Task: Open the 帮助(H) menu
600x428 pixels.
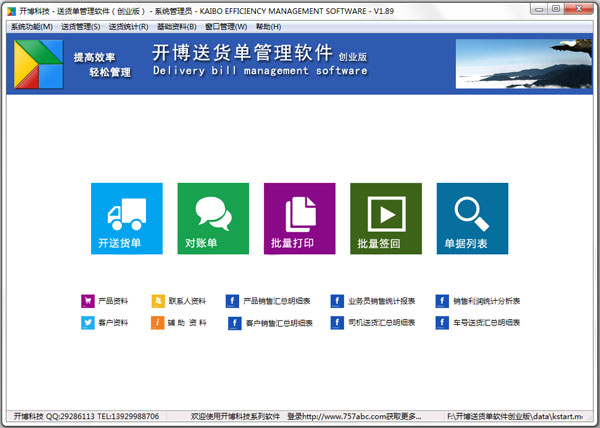Action: (268, 27)
